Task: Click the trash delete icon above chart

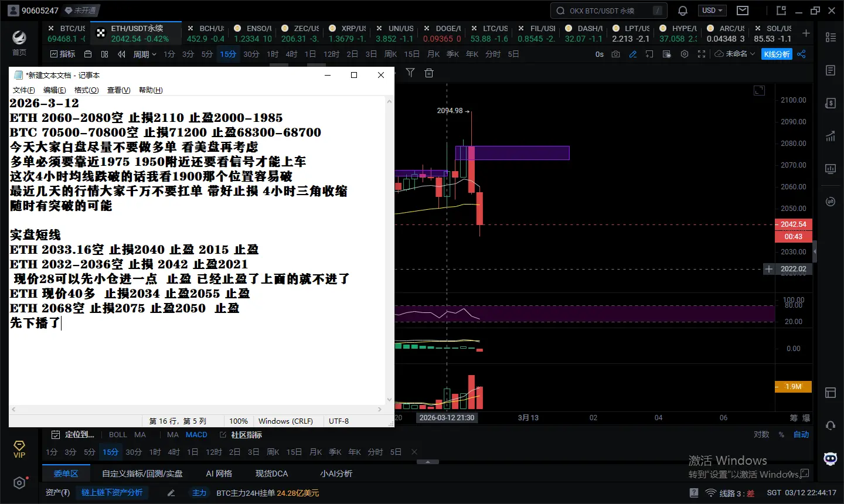Action: [429, 73]
